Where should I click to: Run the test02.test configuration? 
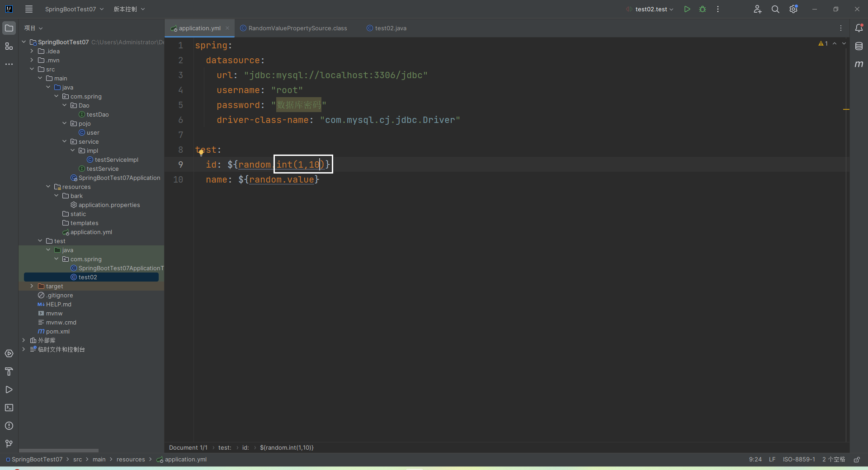pos(687,9)
